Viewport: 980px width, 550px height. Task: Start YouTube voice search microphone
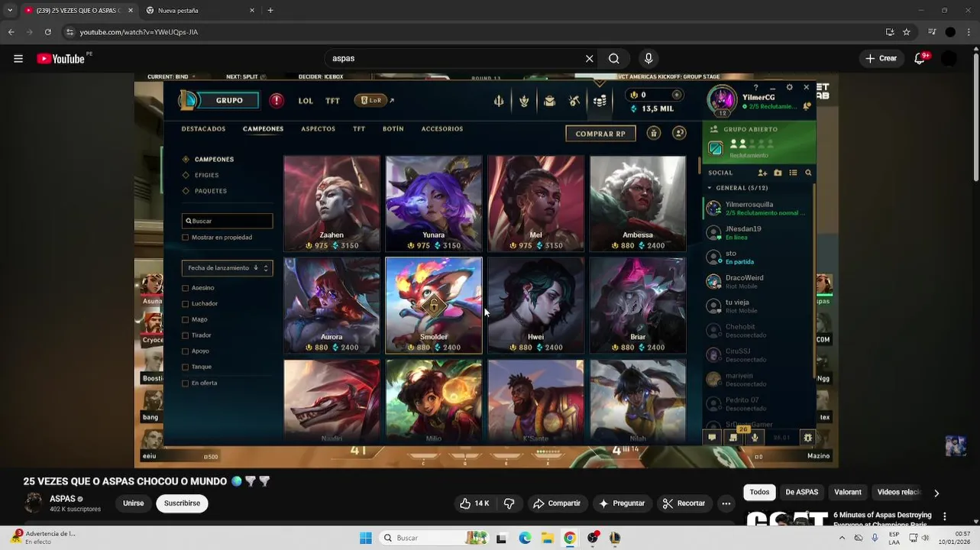648,59
